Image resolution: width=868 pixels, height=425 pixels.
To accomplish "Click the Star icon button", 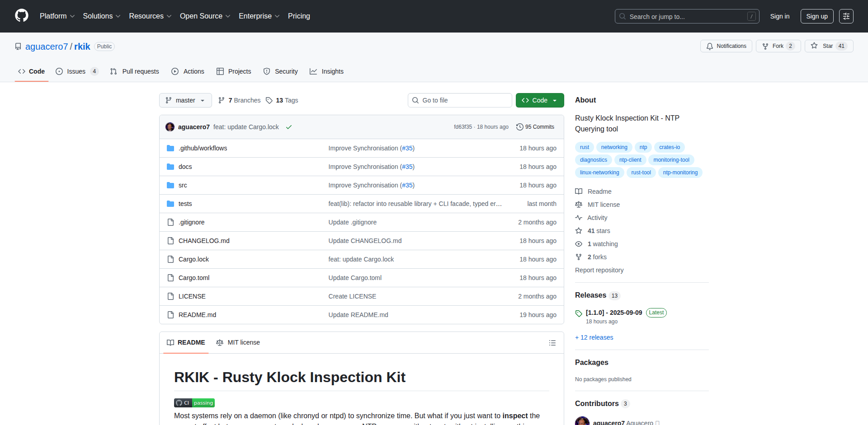I will [x=829, y=46].
